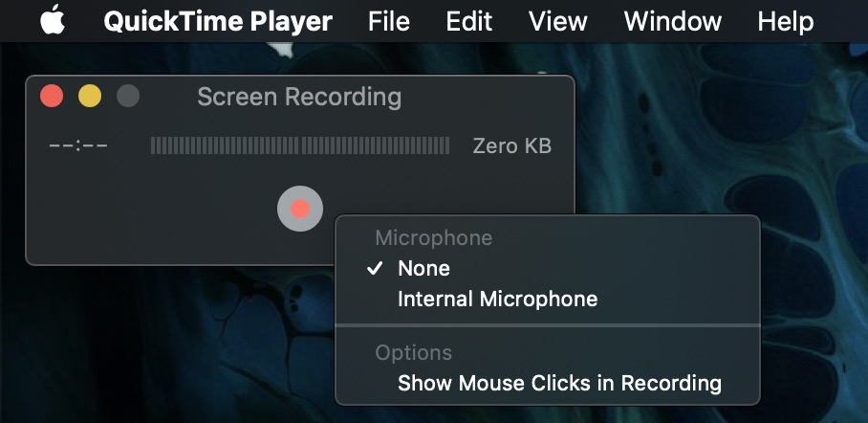Close the Screen Recording window

coord(52,97)
